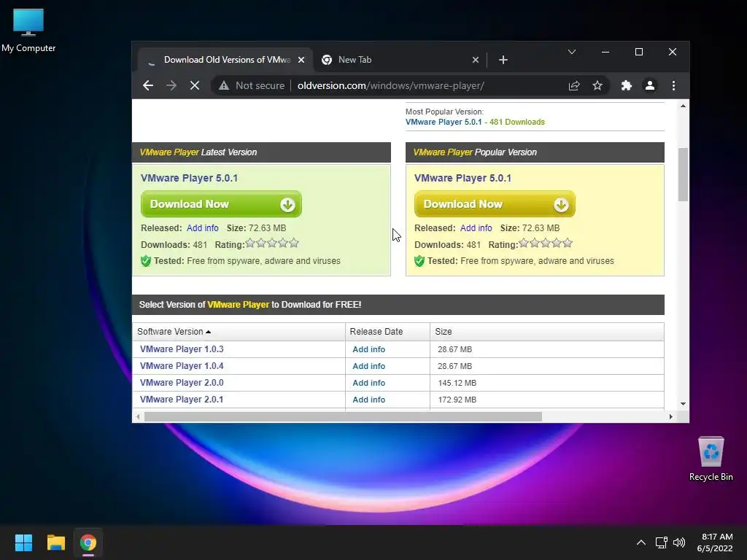Open Most Popular Version VMware Player 5.0.1 link
Image resolution: width=747 pixels, height=560 pixels.
444,122
